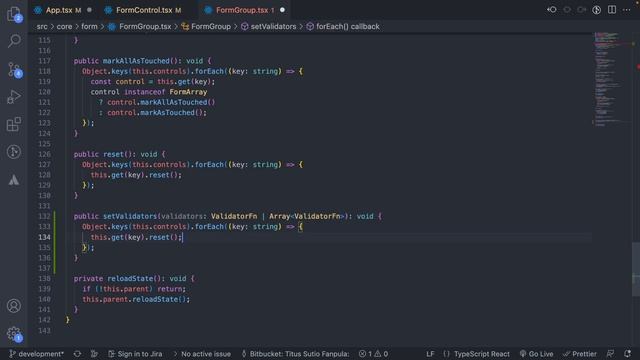
Task: Change LF end-of-line sequence
Action: (430, 354)
